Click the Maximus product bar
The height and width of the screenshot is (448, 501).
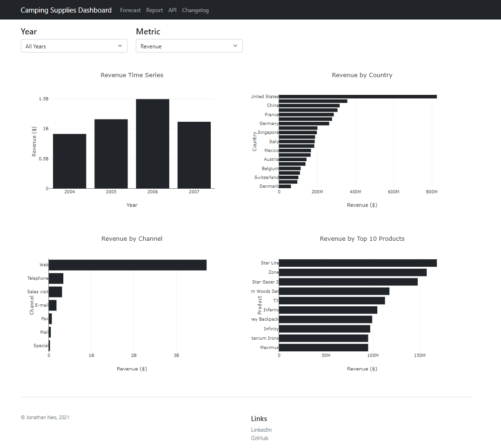pos(323,348)
